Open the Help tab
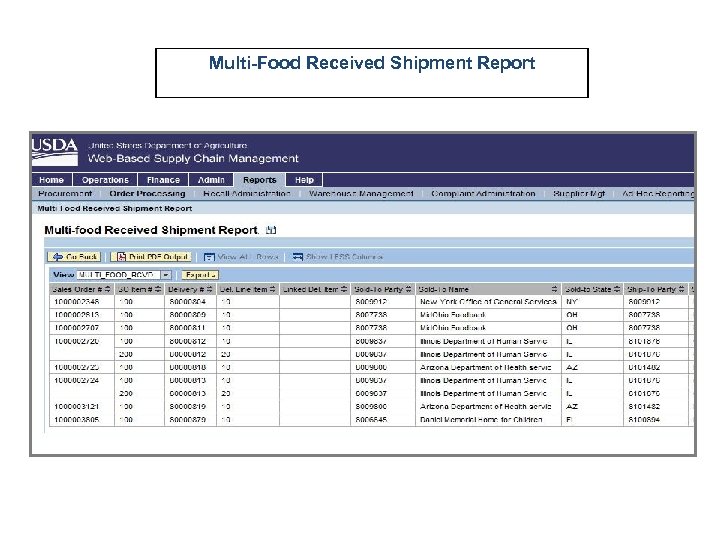The width and height of the screenshot is (720, 540). (304, 180)
